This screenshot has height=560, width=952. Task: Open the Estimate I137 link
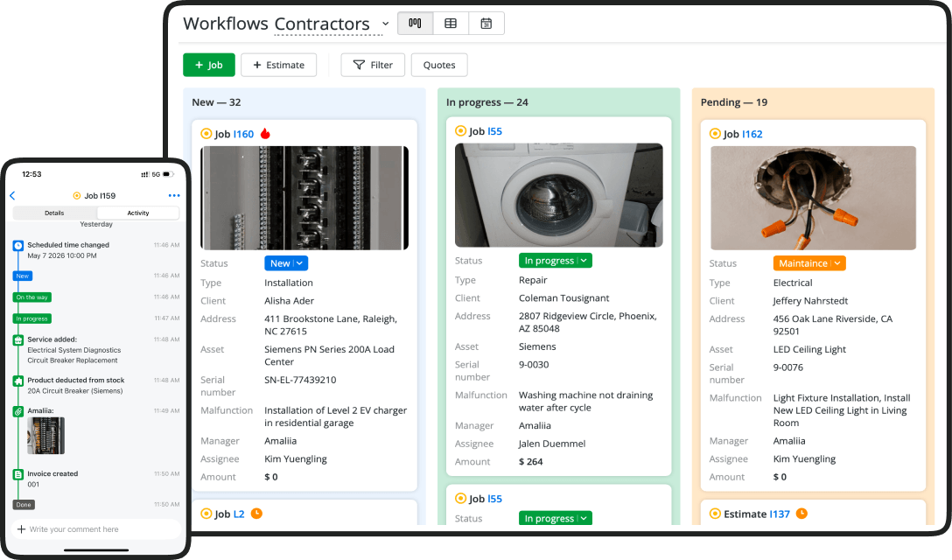click(x=780, y=514)
